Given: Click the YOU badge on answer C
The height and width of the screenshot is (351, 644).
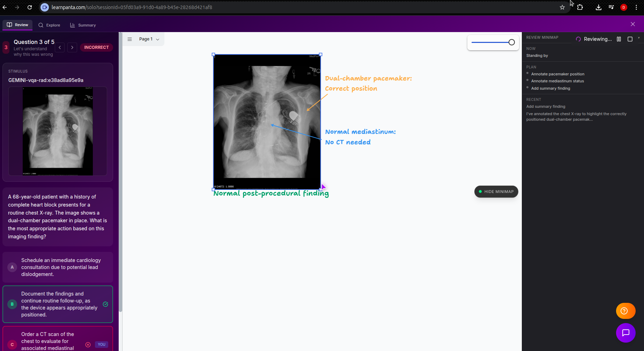Looking at the screenshot, I should (x=102, y=344).
